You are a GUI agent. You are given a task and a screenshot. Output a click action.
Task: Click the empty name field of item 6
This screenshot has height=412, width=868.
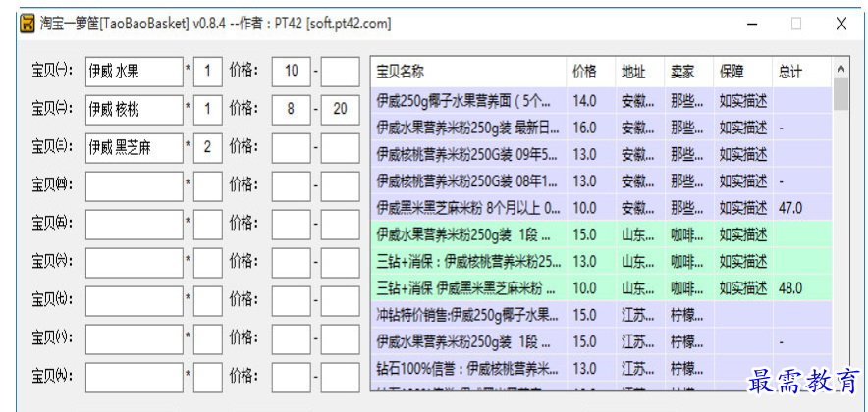tap(134, 263)
